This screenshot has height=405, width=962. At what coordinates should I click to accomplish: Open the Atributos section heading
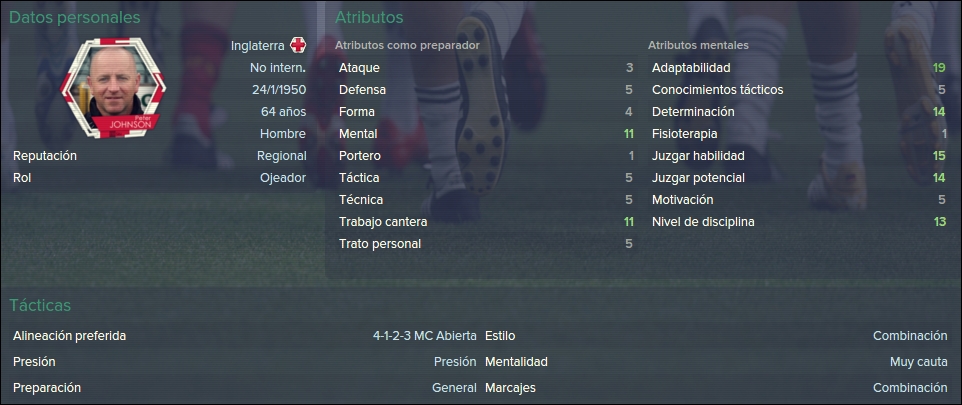(x=369, y=18)
